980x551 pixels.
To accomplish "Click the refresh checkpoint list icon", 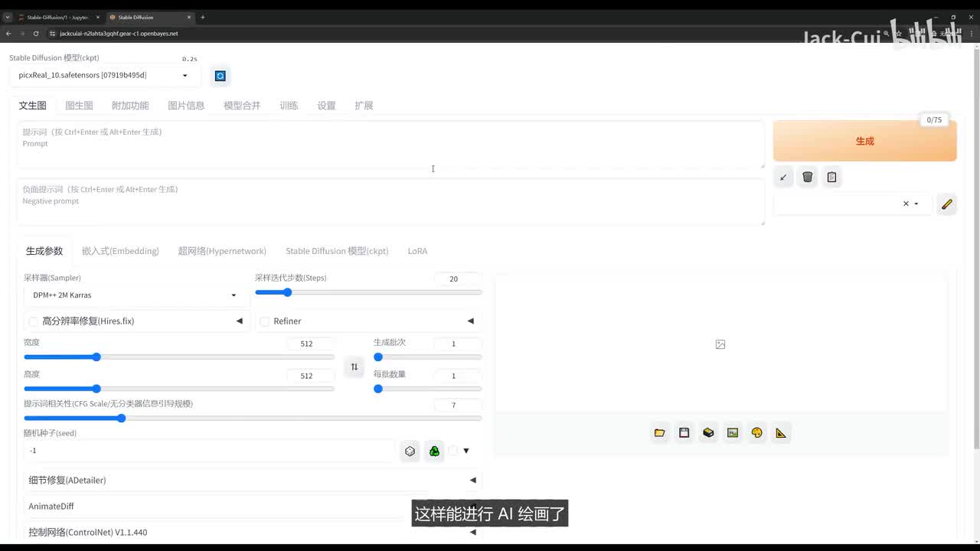I will (220, 76).
